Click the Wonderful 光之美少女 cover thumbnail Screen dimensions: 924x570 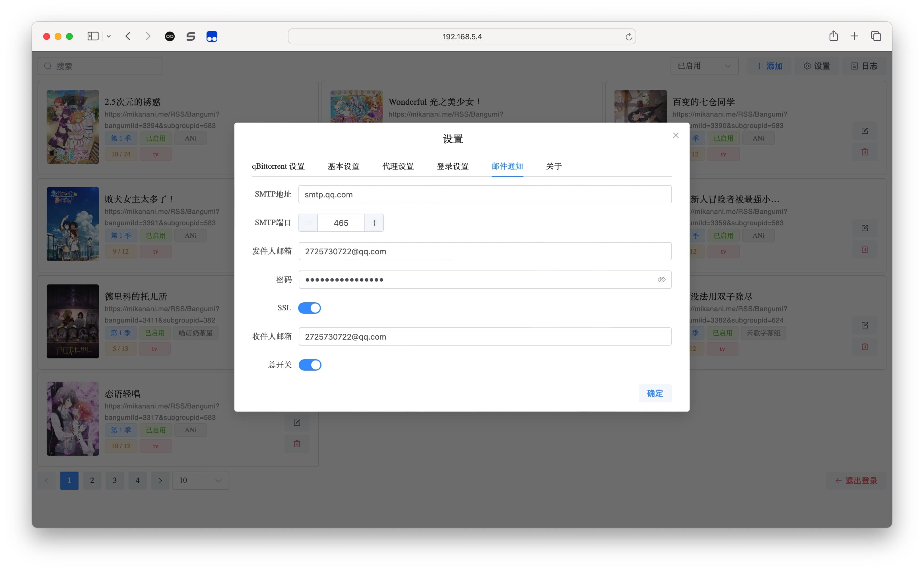click(x=356, y=106)
